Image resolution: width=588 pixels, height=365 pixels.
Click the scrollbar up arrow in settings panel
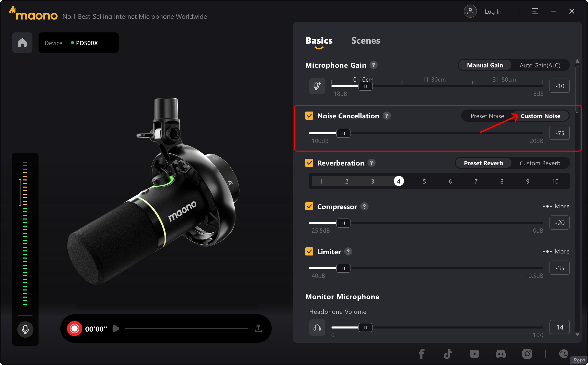577,61
